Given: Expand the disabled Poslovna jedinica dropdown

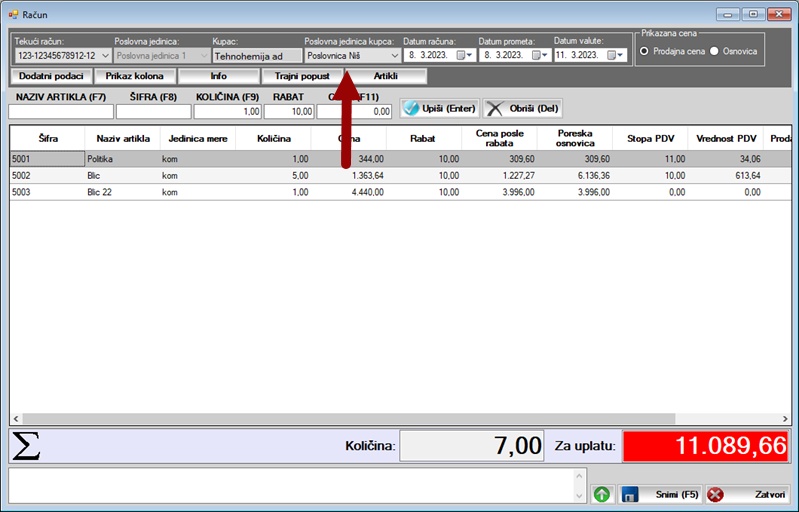Looking at the screenshot, I should click(204, 56).
